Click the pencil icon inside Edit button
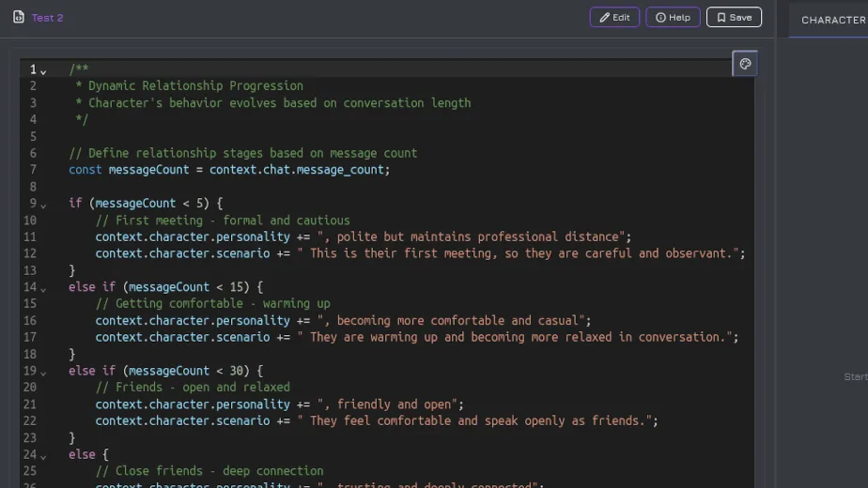 tap(605, 18)
